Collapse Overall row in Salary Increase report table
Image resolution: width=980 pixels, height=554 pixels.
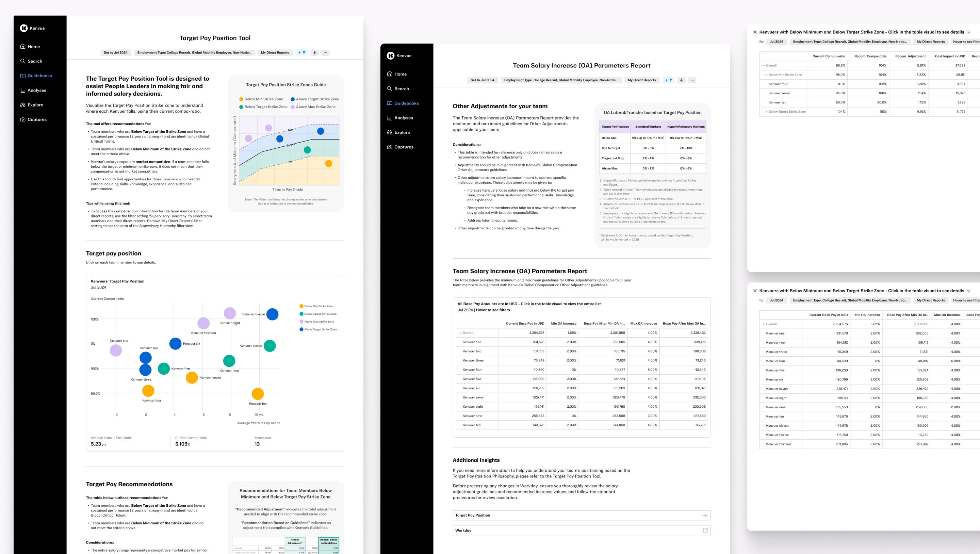pos(460,332)
